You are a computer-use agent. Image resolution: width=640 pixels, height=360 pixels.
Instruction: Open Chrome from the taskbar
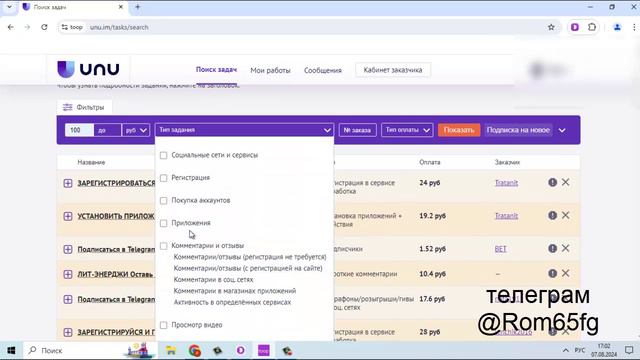[195, 351]
